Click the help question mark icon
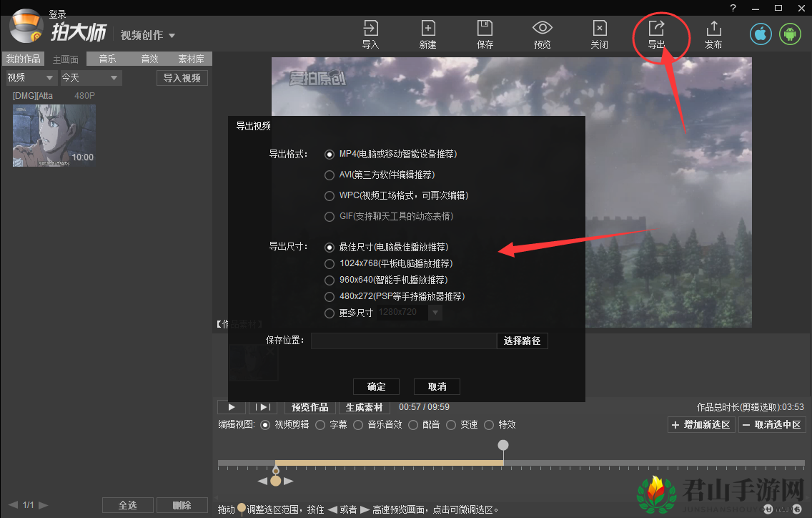Screen dimensions: 812x518 (x=733, y=8)
